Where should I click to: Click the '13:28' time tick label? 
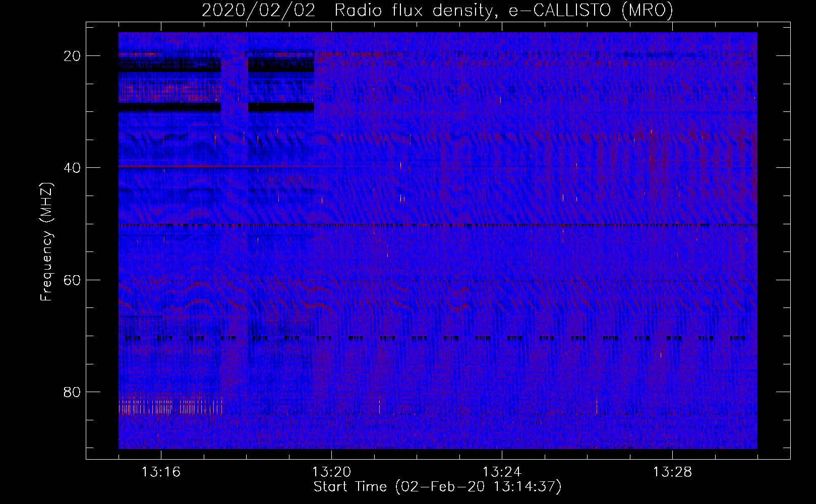pyautogui.click(x=672, y=472)
